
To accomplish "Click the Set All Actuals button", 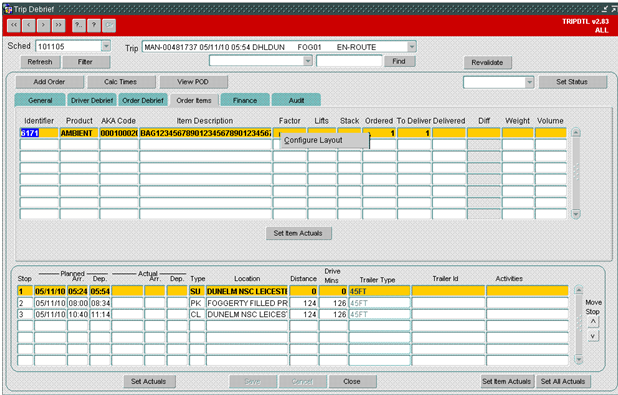I will pos(563,381).
